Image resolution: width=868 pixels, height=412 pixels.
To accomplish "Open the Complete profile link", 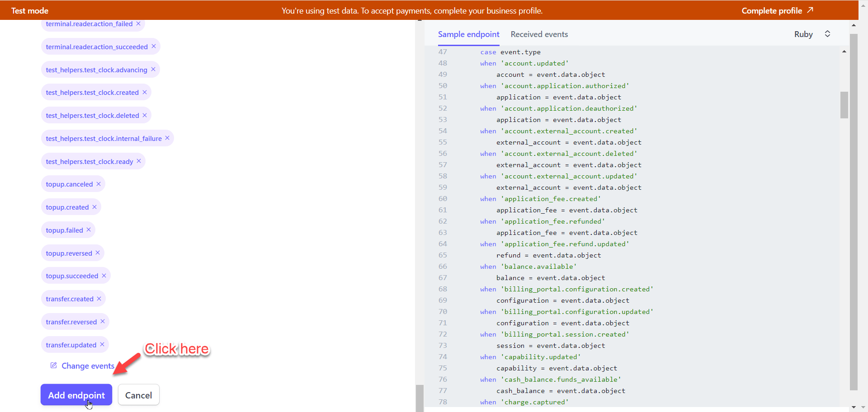I will pos(777,10).
